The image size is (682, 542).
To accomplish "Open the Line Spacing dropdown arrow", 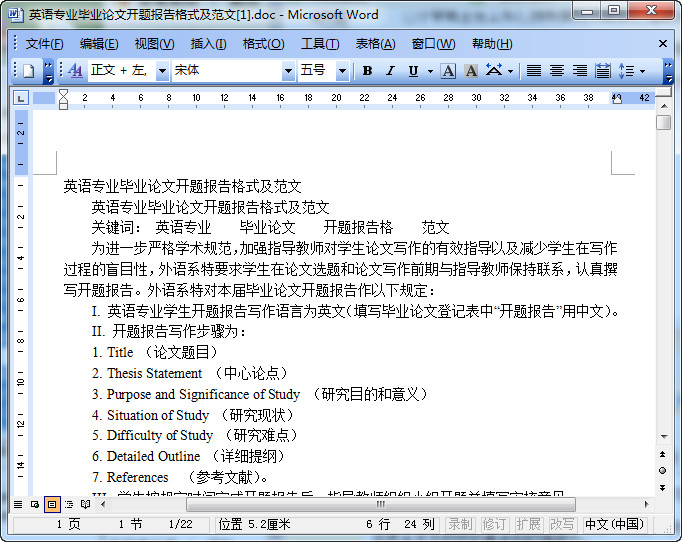I will [642, 71].
